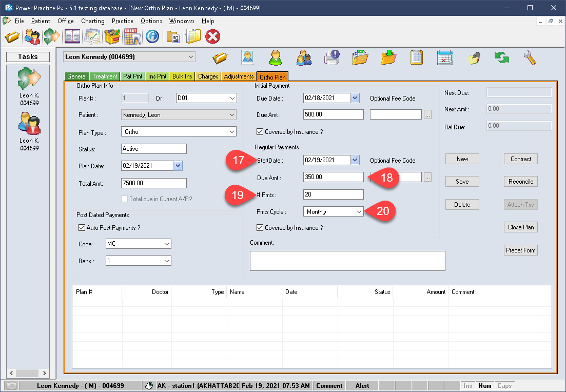Open the patient photo portrait icon

(x=248, y=58)
